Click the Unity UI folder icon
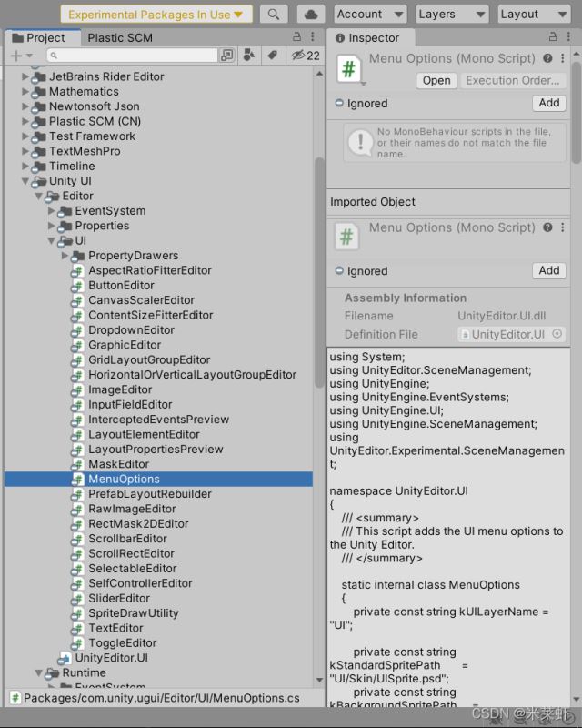 point(39,181)
